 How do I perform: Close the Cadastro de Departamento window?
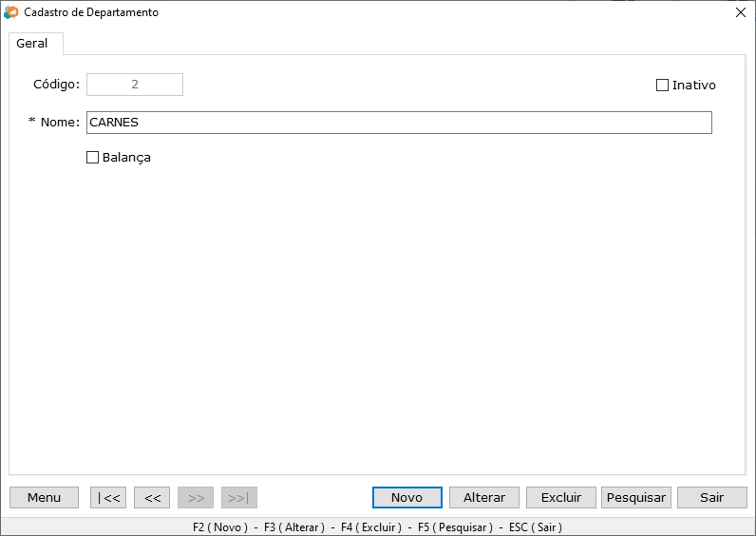[741, 13]
